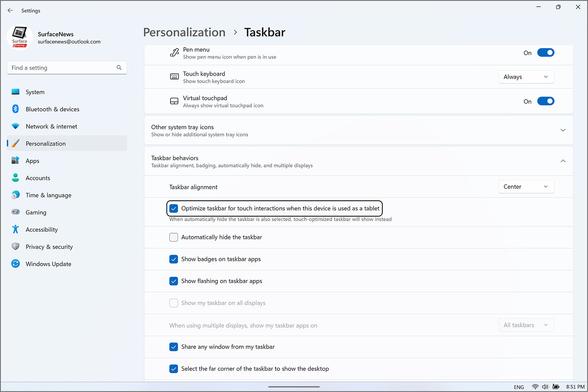588x392 pixels.
Task: Collapse the Taskbar behaviors section
Action: pyautogui.click(x=563, y=161)
